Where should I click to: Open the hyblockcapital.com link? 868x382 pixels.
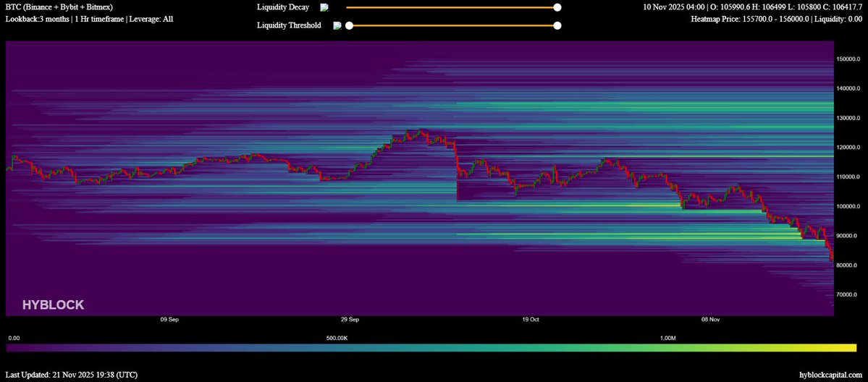[832, 375]
